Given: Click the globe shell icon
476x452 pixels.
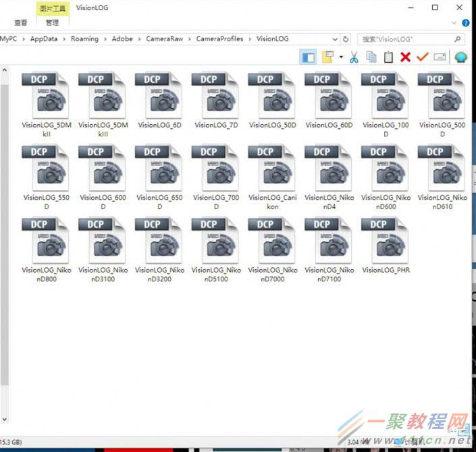Looking at the screenshot, I should pyautogui.click(x=461, y=57).
